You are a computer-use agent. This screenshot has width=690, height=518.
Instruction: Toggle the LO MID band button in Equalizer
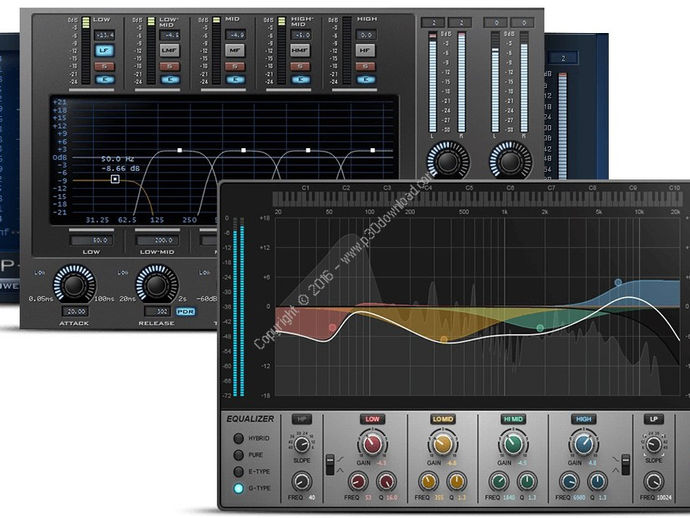443,419
